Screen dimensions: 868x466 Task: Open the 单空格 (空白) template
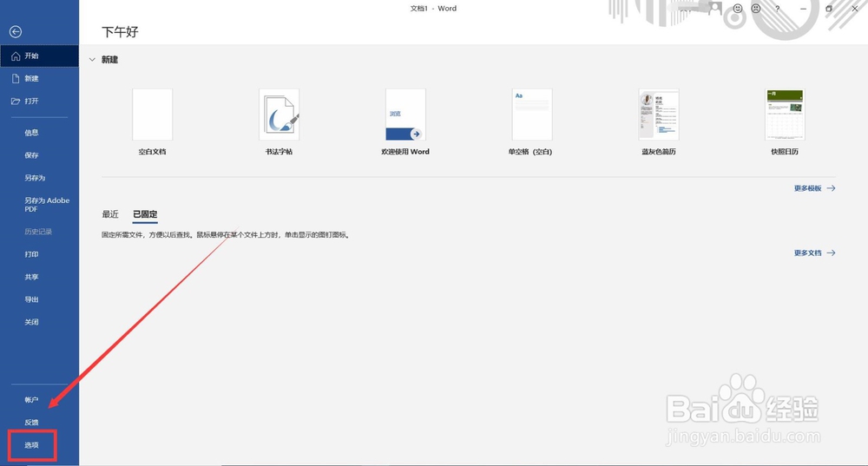[531, 121]
